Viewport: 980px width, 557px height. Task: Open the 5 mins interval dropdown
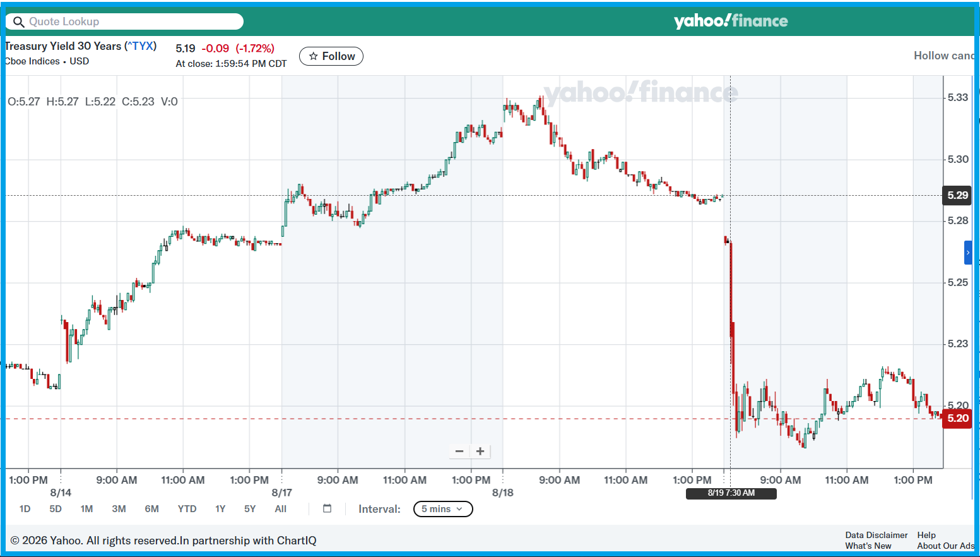click(443, 509)
